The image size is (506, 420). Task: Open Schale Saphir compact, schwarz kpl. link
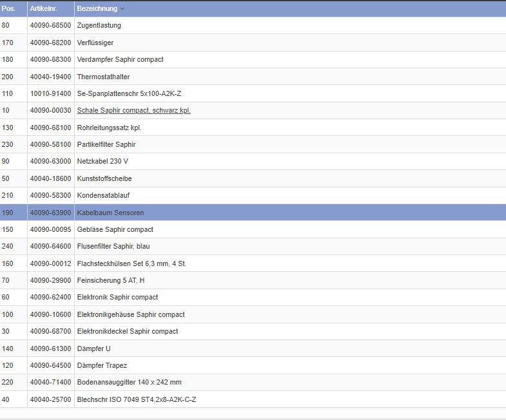pyautogui.click(x=133, y=110)
